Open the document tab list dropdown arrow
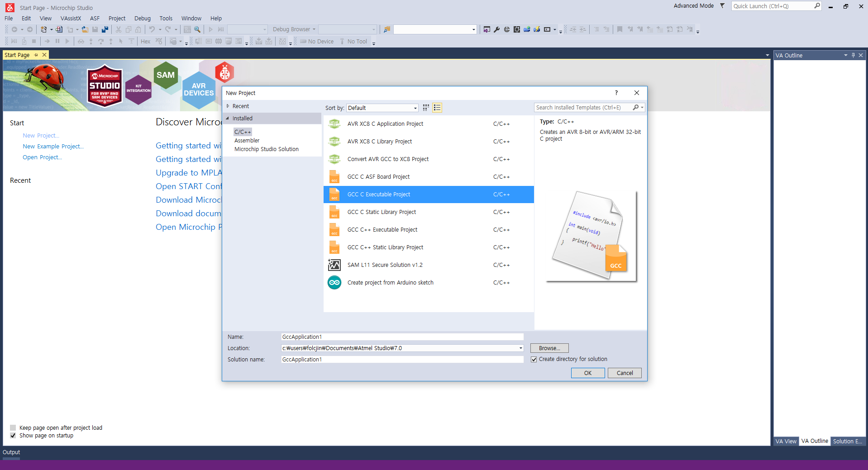868x470 pixels. click(767, 55)
